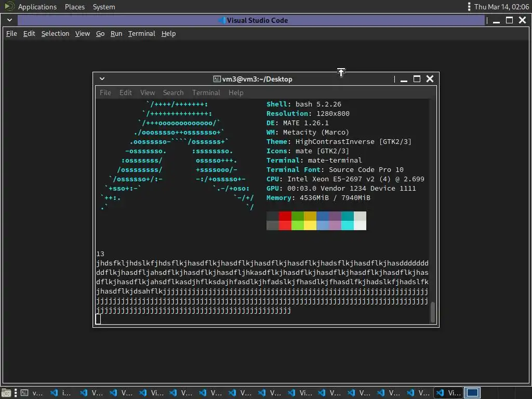Click the Show Desktop icon in the bottom panel
Image resolution: width=532 pixels, height=399 pixels.
tap(6, 393)
